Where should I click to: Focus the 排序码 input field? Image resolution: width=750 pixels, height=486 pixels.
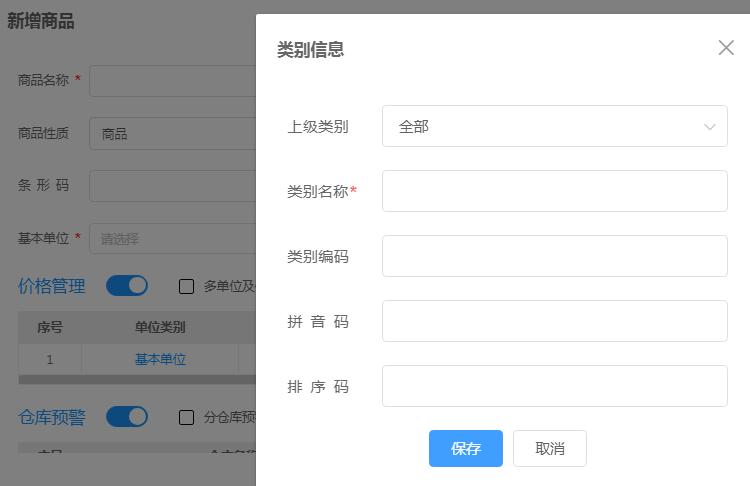(554, 386)
